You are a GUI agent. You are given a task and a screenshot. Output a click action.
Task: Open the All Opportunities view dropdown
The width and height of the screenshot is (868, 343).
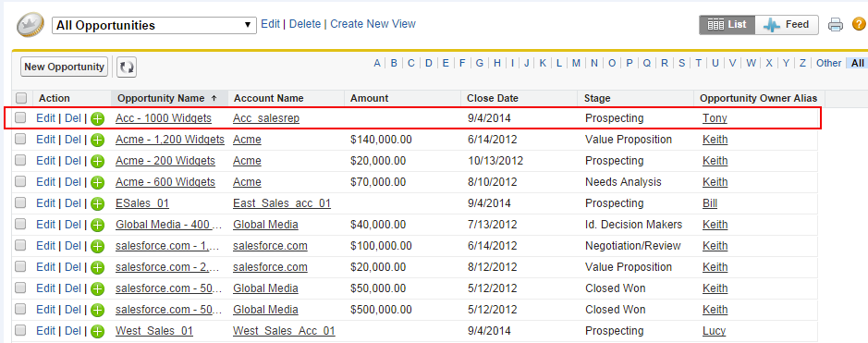click(x=154, y=26)
